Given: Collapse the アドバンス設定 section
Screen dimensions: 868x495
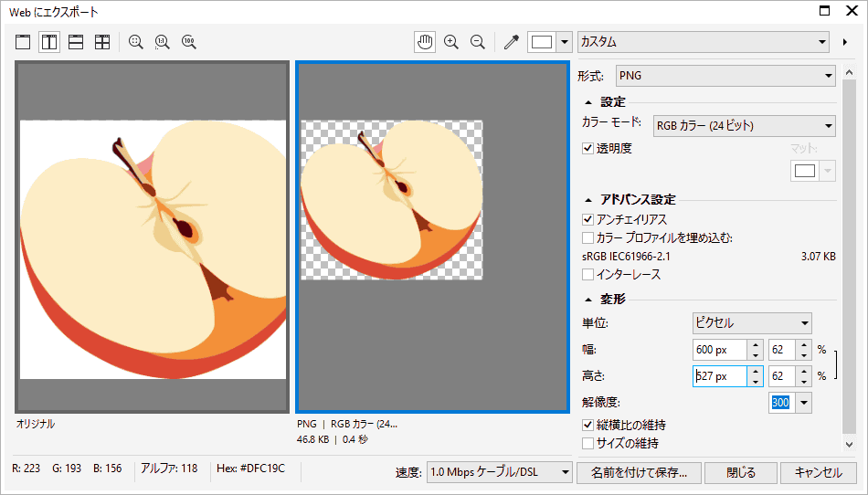Looking at the screenshot, I should (x=588, y=200).
